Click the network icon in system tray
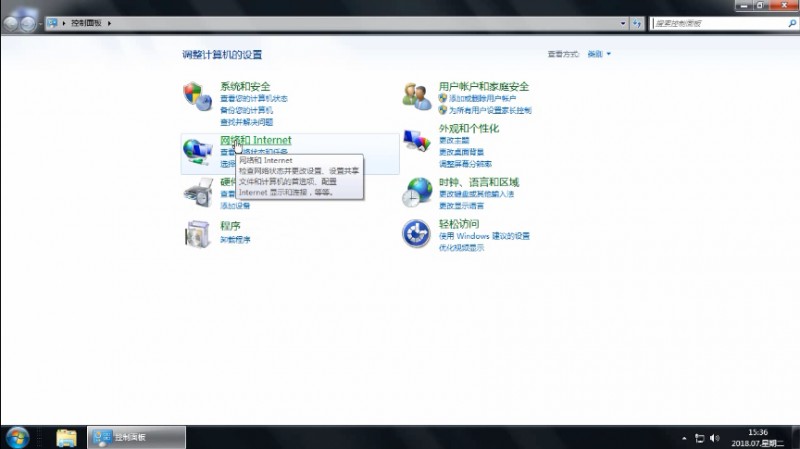This screenshot has height=449, width=800. click(x=699, y=438)
